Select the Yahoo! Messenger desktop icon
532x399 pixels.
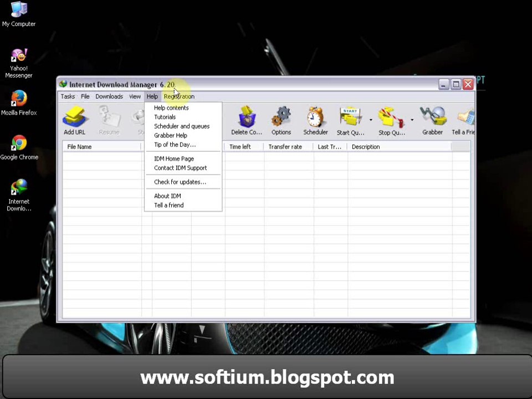(x=19, y=63)
